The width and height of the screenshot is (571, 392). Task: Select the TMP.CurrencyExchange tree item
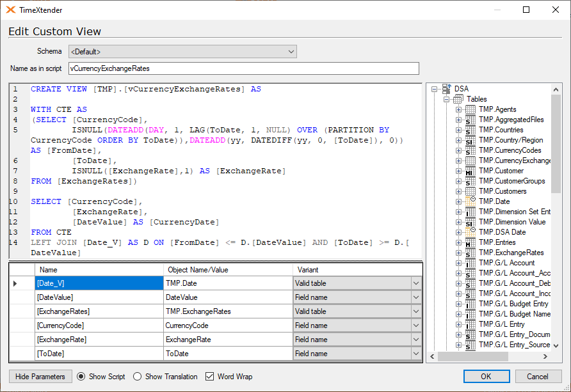point(515,161)
